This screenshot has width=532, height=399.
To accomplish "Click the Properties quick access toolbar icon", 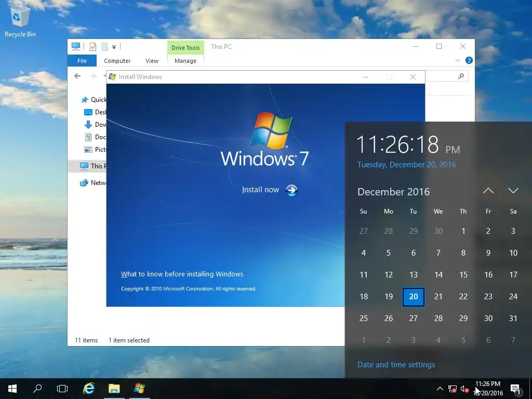I will (93, 47).
